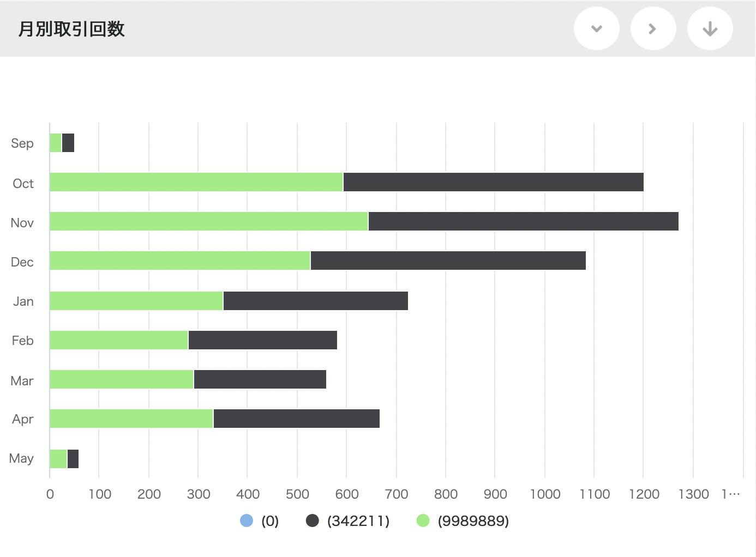Click the green legend circle

pyautogui.click(x=423, y=521)
